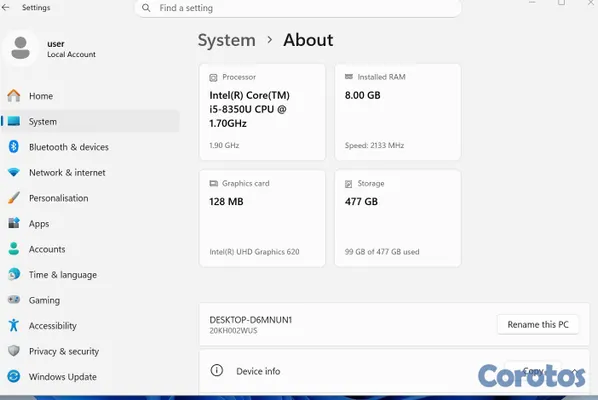Click the Accessibility figure icon
This screenshot has height=400, width=598.
(14, 325)
